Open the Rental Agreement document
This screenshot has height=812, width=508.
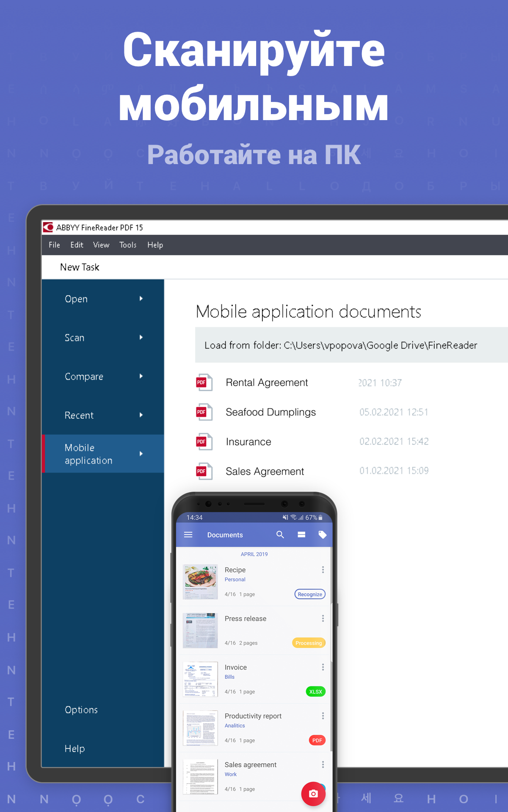pos(267,382)
